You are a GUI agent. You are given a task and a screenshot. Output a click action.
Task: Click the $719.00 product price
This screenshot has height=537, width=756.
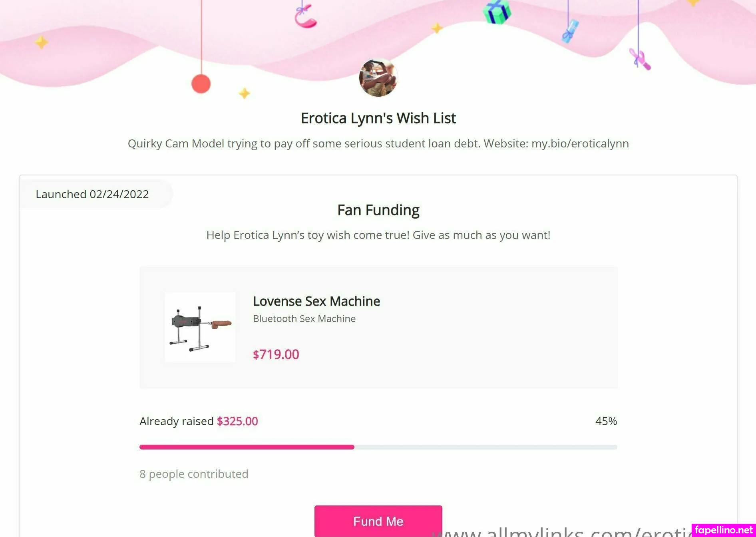point(276,354)
